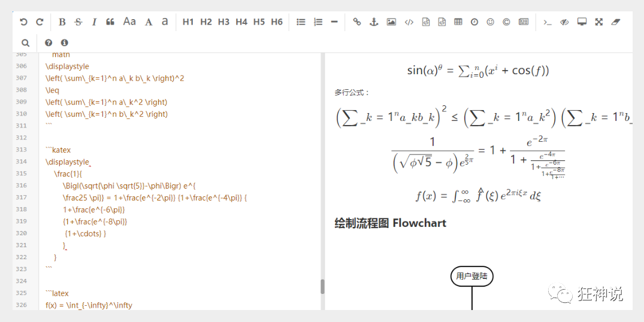Clear editor content with eraser icon
The width and height of the screenshot is (644, 322).
pos(615,22)
